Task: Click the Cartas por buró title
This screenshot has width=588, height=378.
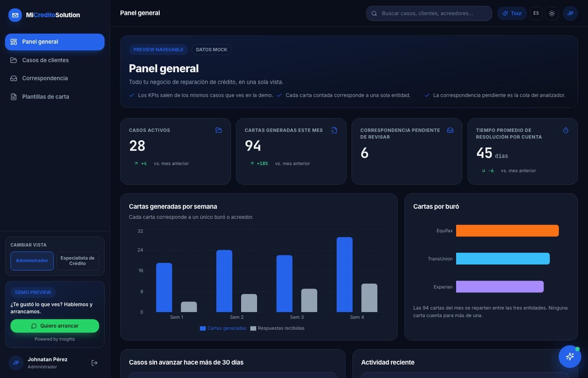Action: (x=436, y=207)
